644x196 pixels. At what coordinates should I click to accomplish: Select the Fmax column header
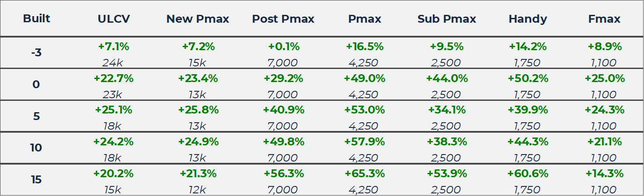[x=605, y=19]
